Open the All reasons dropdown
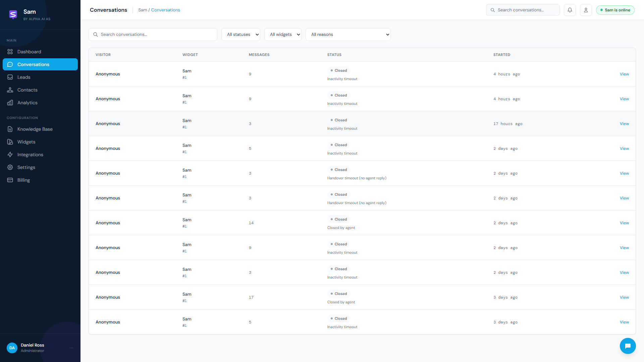Viewport: 644px width, 362px height. pyautogui.click(x=348, y=35)
